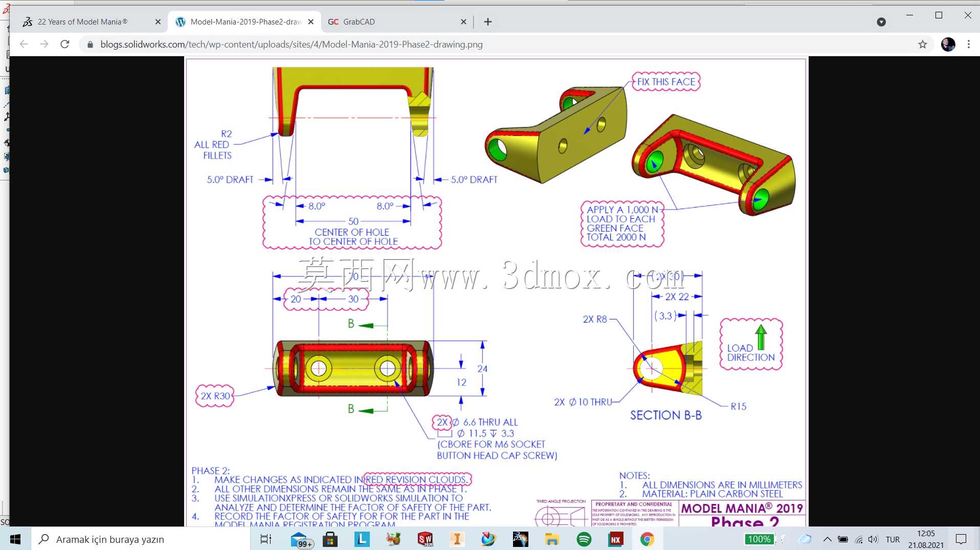The image size is (980, 550).
Task: Open the blue L app on taskbar
Action: (x=362, y=539)
